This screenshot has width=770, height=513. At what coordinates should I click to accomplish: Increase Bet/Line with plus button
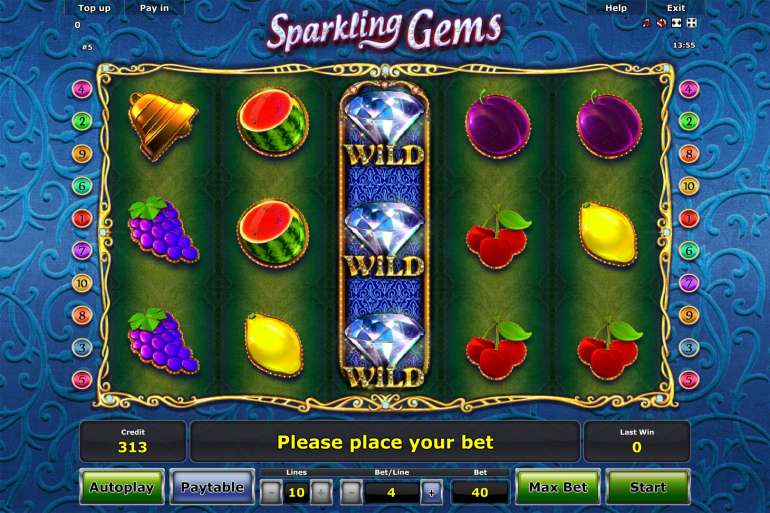[431, 492]
